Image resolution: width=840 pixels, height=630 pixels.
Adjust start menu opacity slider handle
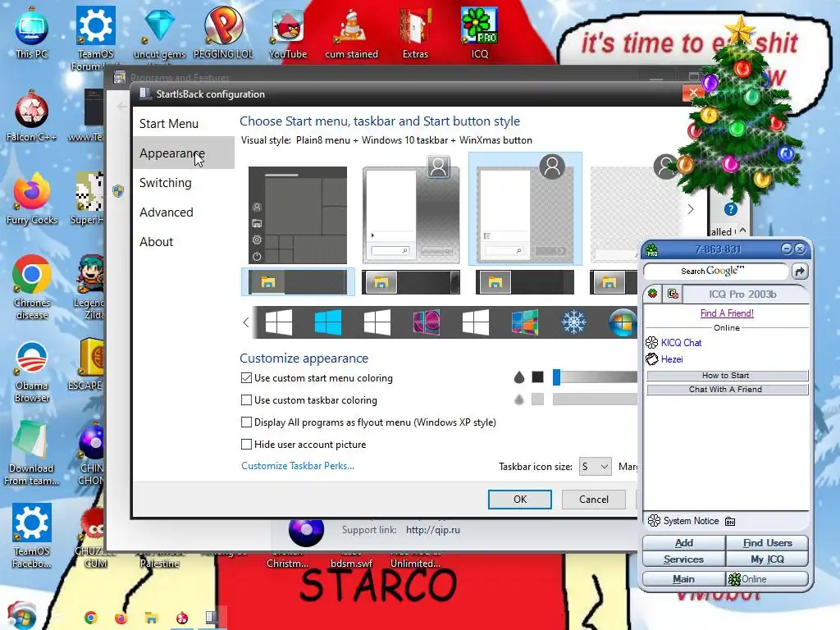(x=557, y=377)
